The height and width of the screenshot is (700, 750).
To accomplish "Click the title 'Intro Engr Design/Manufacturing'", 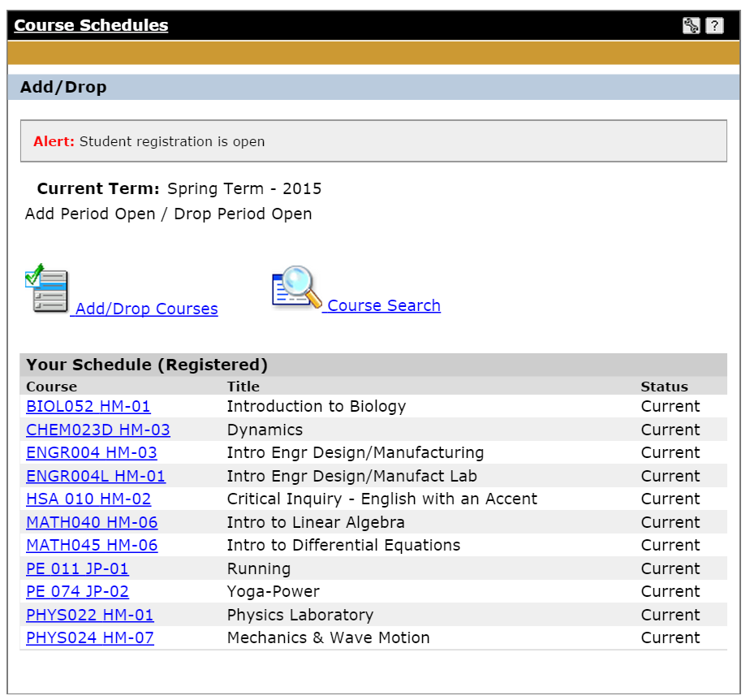I will [x=356, y=453].
